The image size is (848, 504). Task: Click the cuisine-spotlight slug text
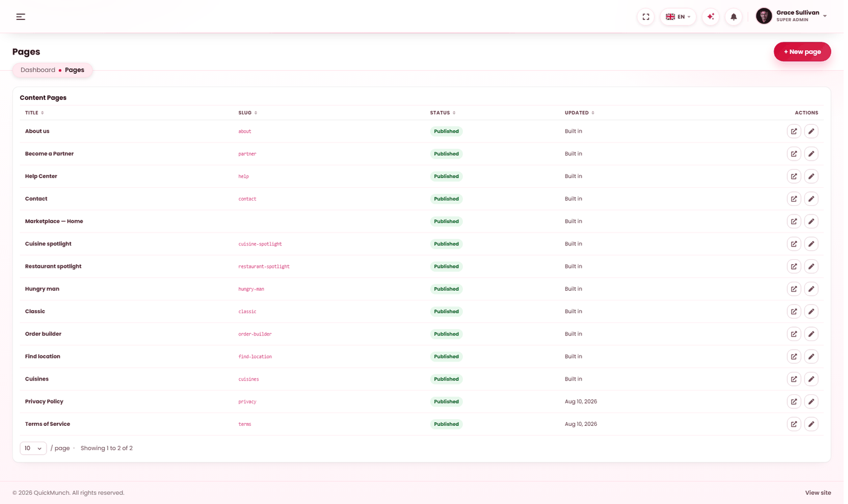point(260,244)
